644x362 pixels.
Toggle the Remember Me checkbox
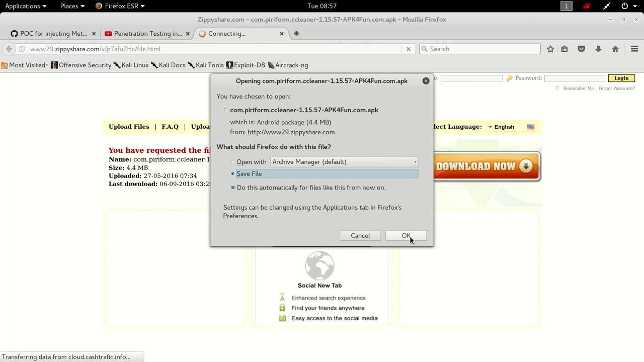[x=557, y=88]
